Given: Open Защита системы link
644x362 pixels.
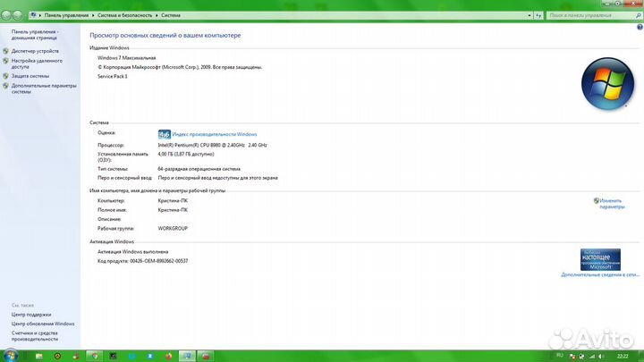Looking at the screenshot, I should pos(30,76).
